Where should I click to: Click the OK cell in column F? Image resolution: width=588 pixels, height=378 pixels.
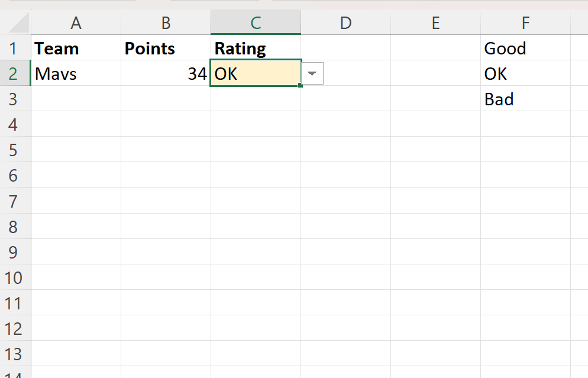click(525, 73)
